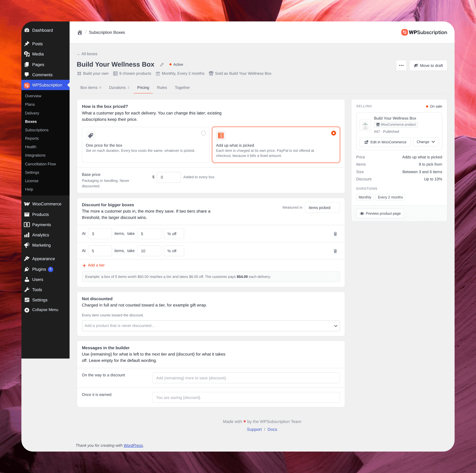
Task: Open Cancellation Flow in submenu
Action: pos(40,164)
